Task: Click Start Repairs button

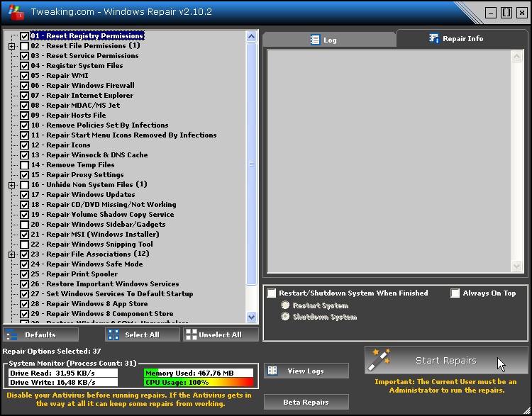Action: (x=446, y=360)
